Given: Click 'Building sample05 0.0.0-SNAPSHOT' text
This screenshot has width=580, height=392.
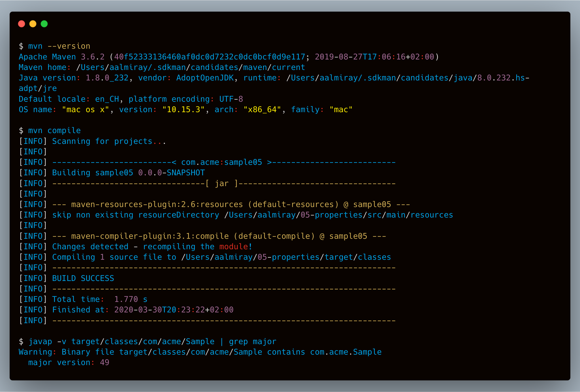Looking at the screenshot, I should coord(128,173).
